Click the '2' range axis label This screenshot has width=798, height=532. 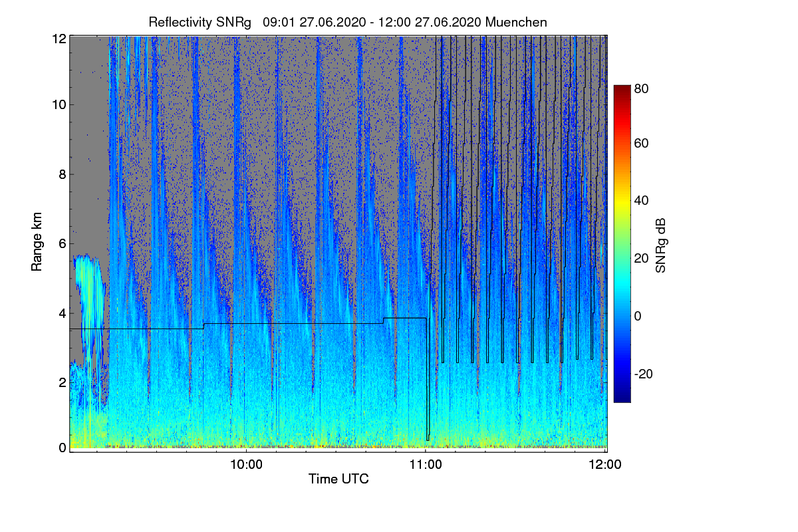point(63,382)
